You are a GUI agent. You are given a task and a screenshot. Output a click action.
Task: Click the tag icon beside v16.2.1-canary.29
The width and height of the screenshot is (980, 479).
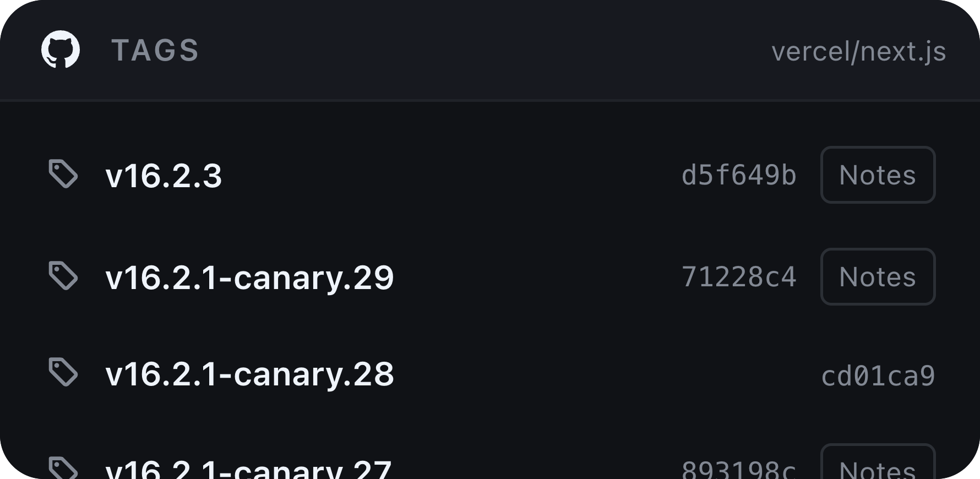63,276
